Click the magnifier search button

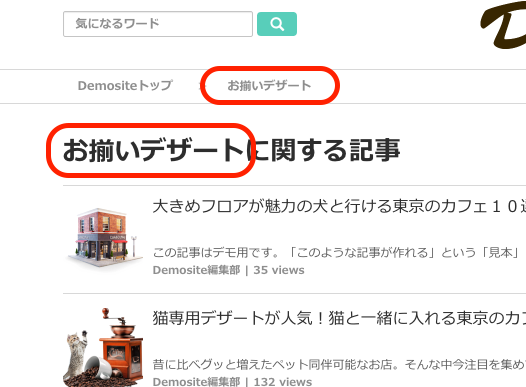277,24
